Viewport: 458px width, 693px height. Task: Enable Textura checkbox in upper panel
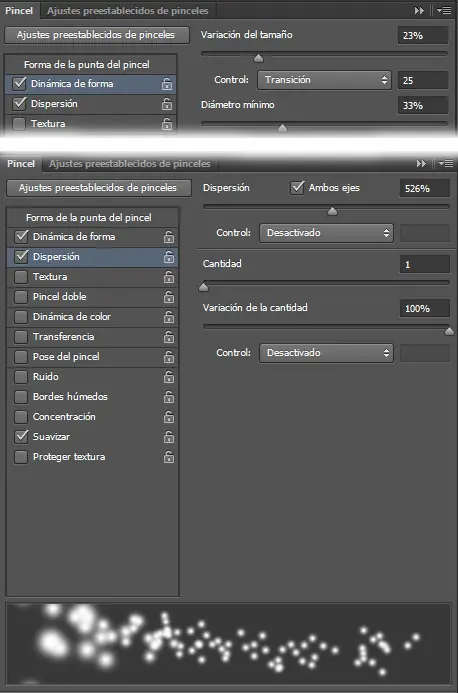point(19,124)
